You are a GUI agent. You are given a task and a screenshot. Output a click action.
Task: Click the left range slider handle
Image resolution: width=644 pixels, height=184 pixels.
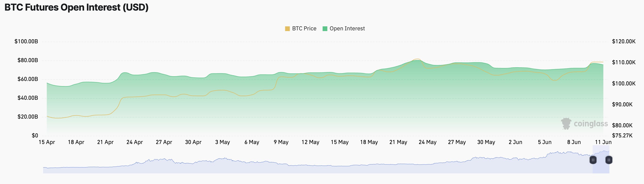pyautogui.click(x=593, y=160)
